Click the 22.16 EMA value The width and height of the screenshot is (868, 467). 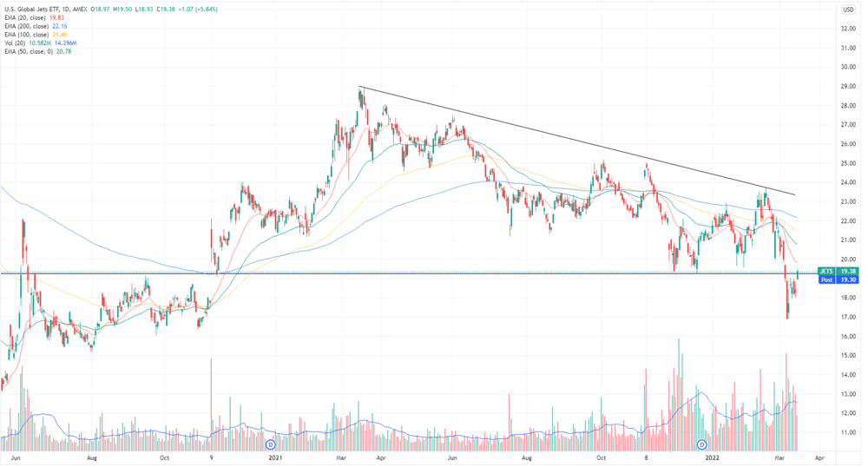coord(60,26)
